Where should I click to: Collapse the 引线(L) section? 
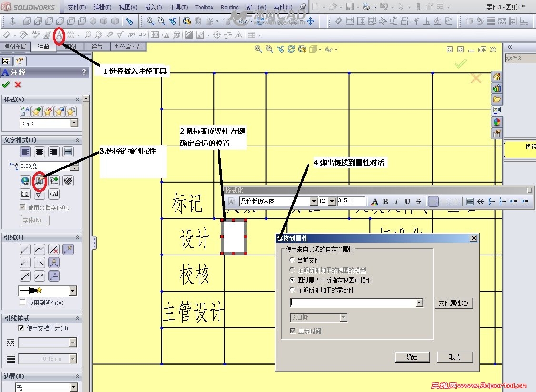[77, 238]
